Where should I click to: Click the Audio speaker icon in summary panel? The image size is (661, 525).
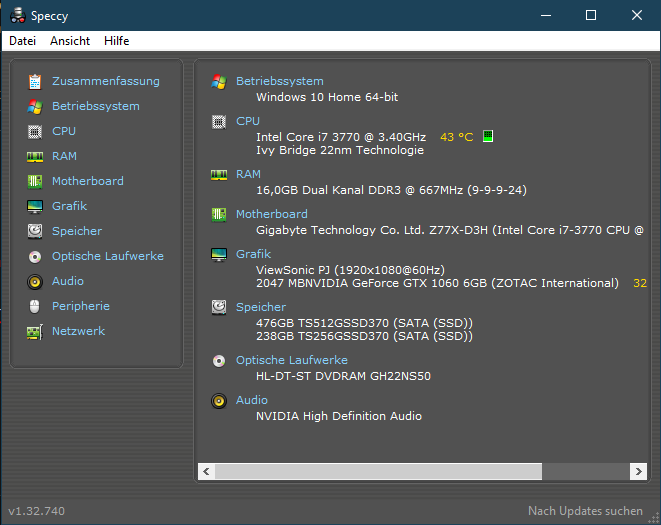click(x=219, y=401)
